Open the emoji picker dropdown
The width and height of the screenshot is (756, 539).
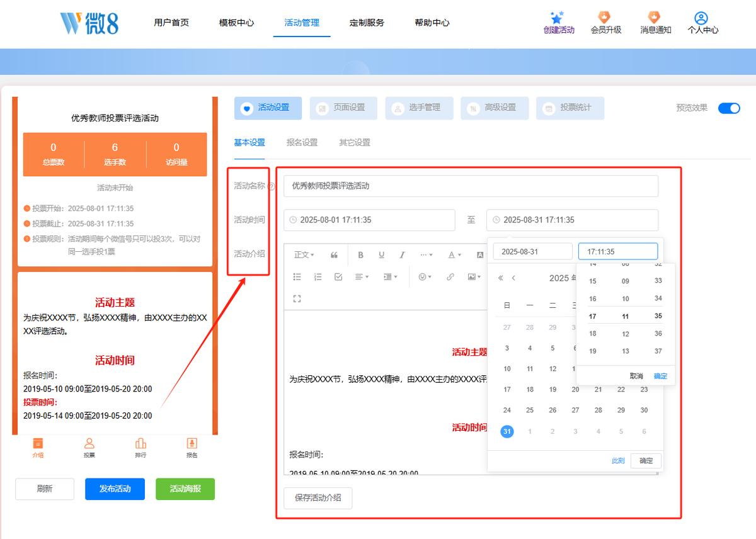pyautogui.click(x=426, y=276)
